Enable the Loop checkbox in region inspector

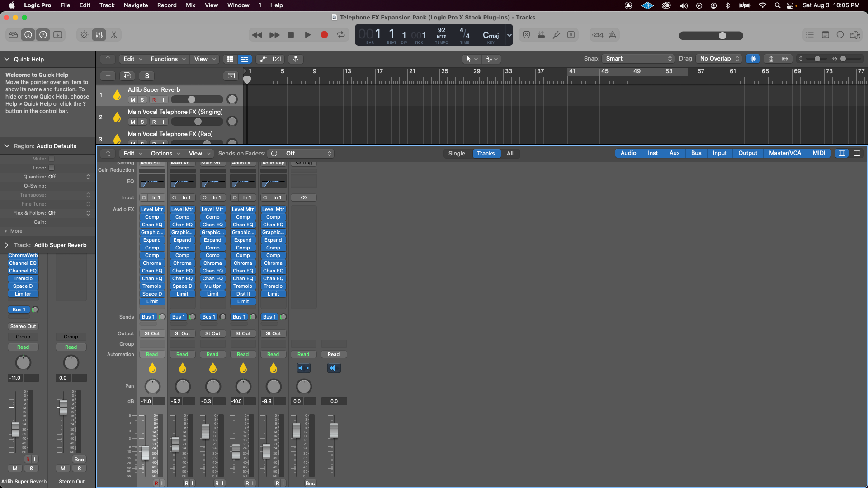[52, 168]
